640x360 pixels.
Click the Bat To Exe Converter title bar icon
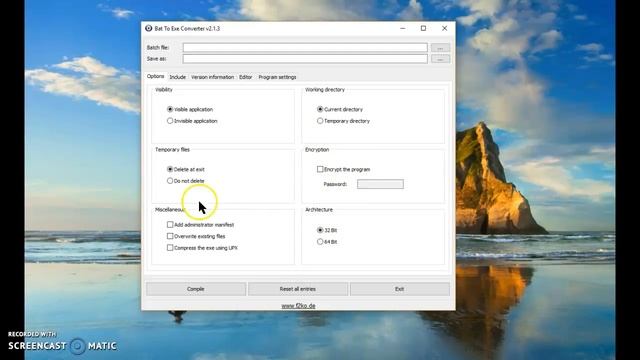pyautogui.click(x=149, y=28)
